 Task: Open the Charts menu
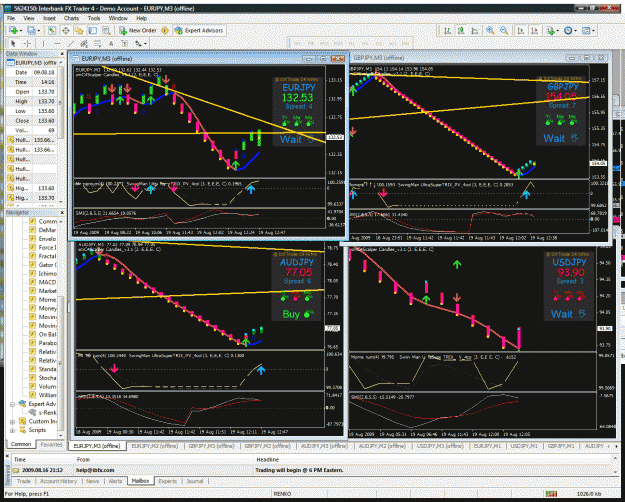point(71,18)
